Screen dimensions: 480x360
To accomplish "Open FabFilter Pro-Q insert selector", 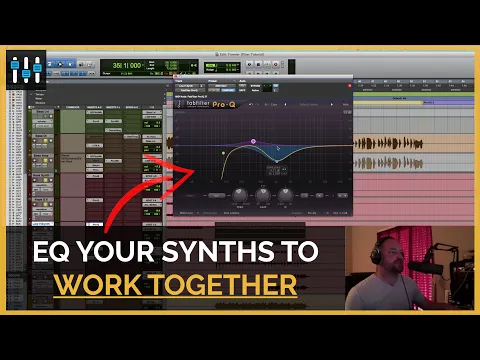I will click(x=189, y=90).
